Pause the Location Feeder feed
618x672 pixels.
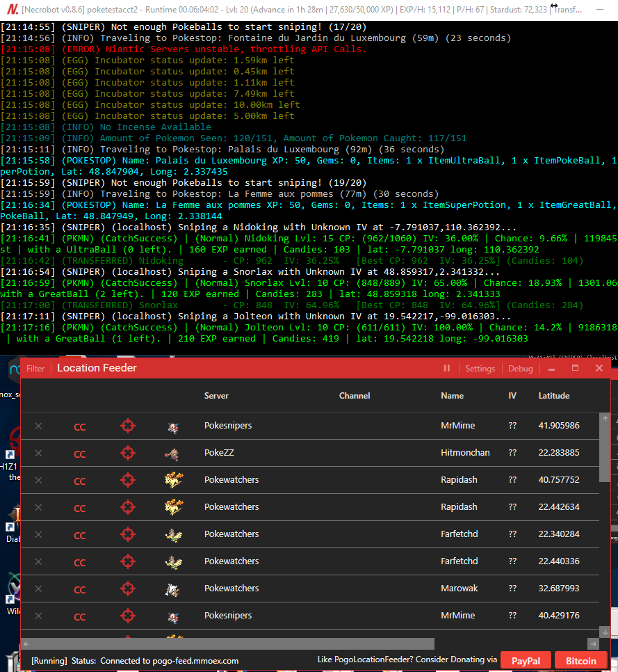[x=447, y=368]
